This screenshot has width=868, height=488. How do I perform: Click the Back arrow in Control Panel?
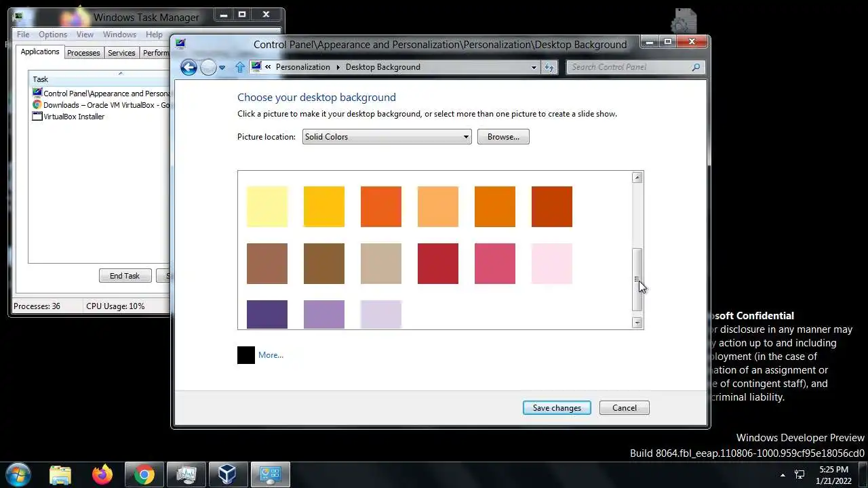click(189, 67)
